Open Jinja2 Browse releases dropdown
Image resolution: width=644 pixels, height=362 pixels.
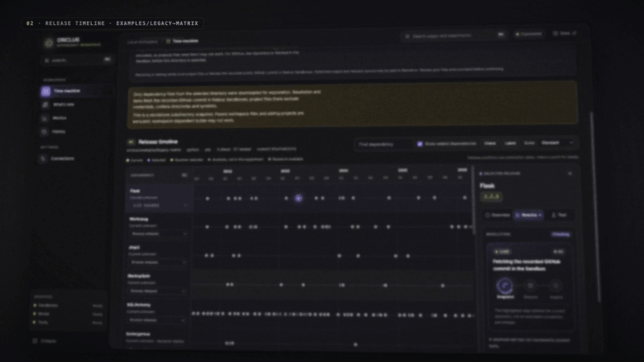pos(158,262)
